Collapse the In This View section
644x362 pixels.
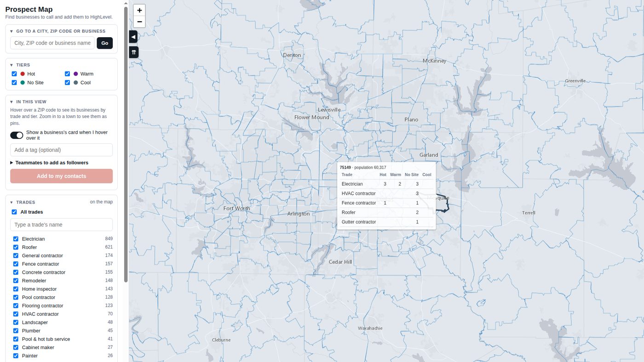click(28, 102)
